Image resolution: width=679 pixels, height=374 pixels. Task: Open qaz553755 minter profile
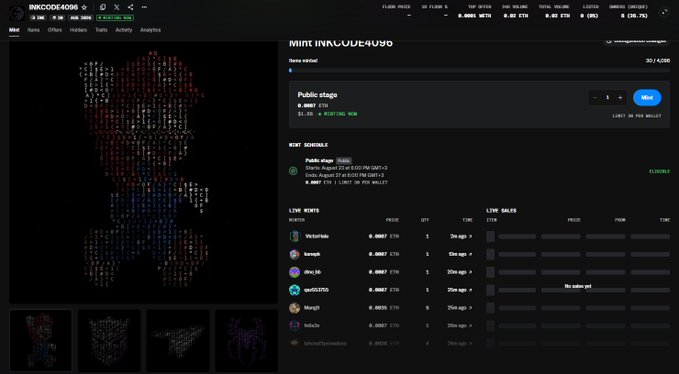pos(317,290)
